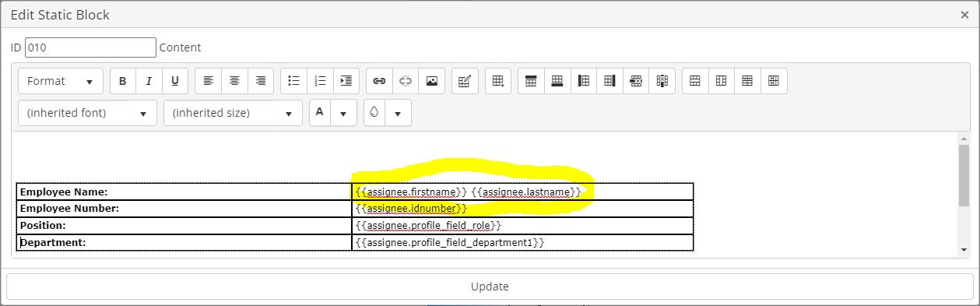Screen dimensions: 980x306
Task: Click the indent icon
Action: point(346,81)
